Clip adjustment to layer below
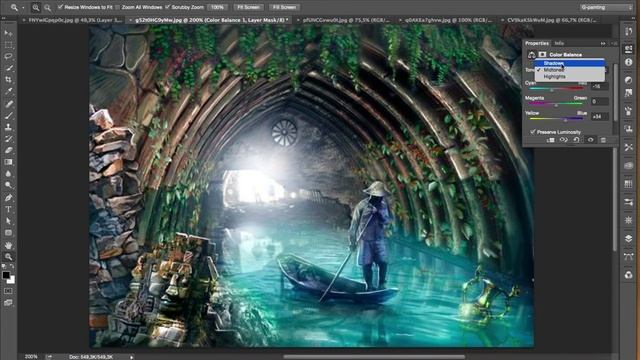Image resolution: width=640 pixels, height=360 pixels. (x=551, y=140)
